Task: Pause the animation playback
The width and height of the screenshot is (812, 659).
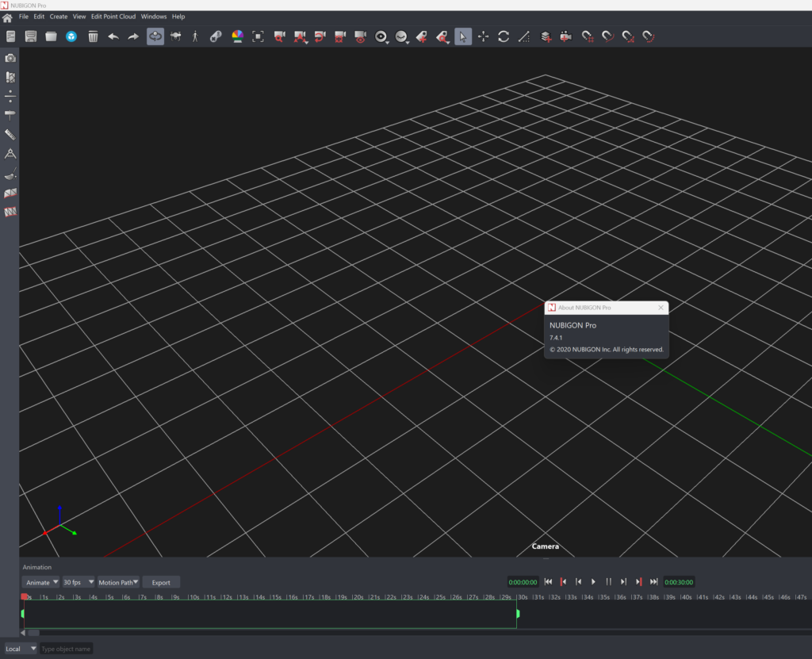Action: click(608, 582)
